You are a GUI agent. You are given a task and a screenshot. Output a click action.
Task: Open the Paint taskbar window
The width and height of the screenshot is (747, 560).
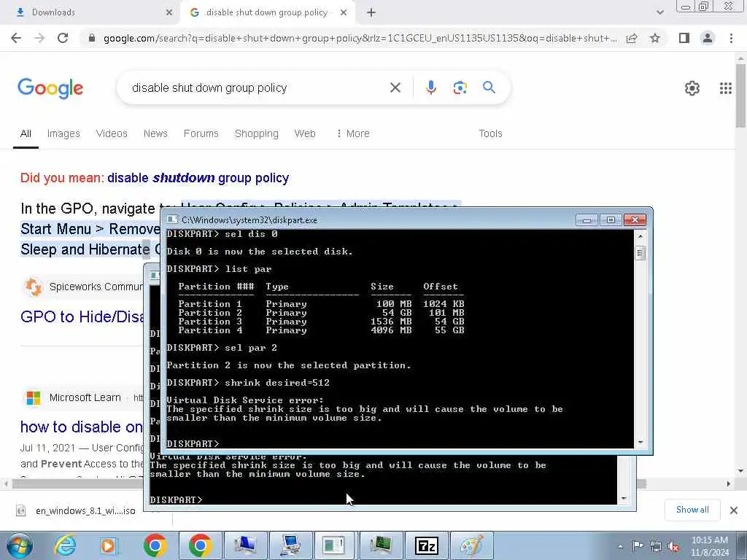472,545
